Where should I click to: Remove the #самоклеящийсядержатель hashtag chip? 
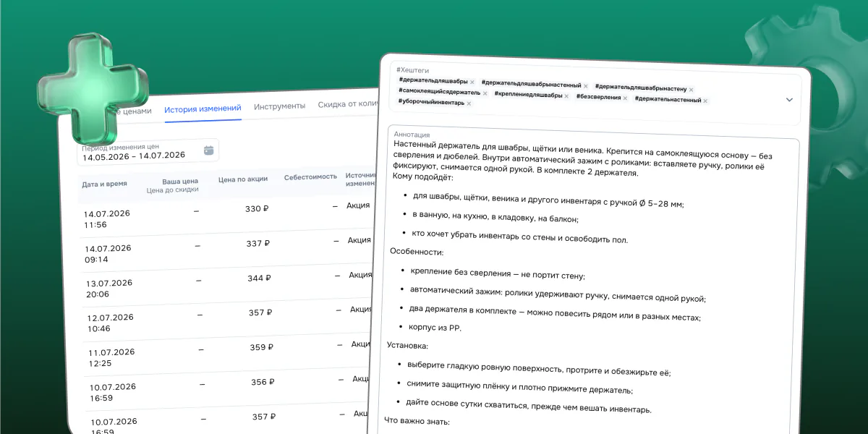coord(485,93)
